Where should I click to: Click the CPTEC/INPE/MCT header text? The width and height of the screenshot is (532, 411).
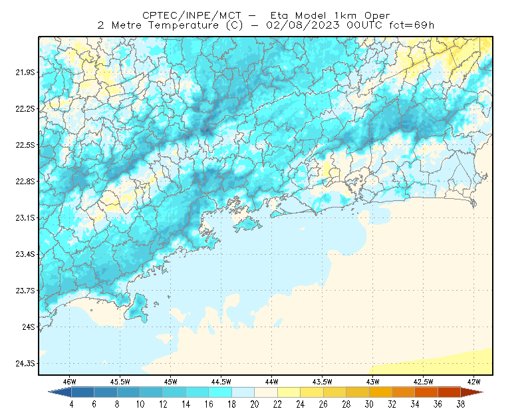[x=192, y=15]
